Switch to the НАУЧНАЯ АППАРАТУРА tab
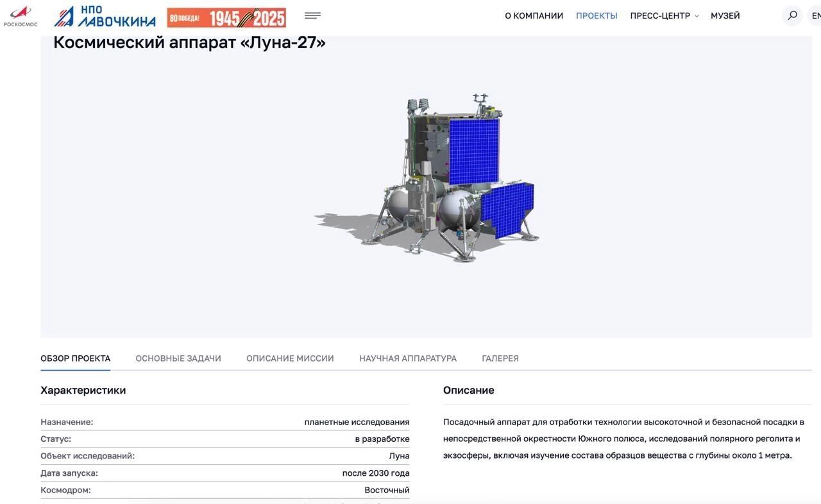This screenshot has height=504, width=821. pyautogui.click(x=408, y=358)
